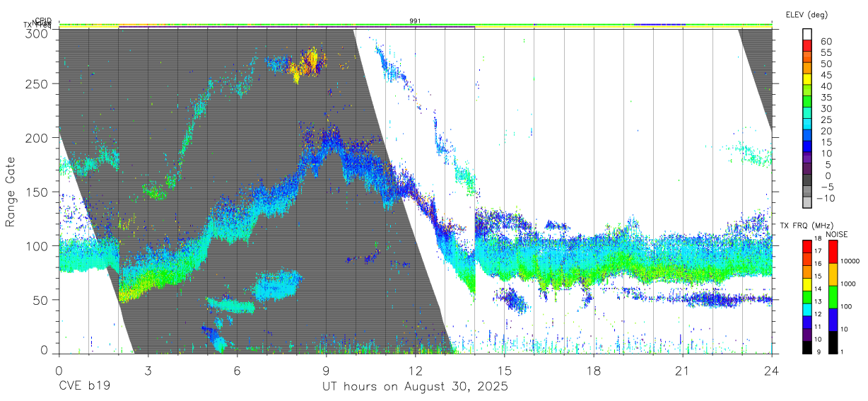The image size is (868, 401).
Task: Click the '13' label on TX FRQ scale
Action: [817, 302]
